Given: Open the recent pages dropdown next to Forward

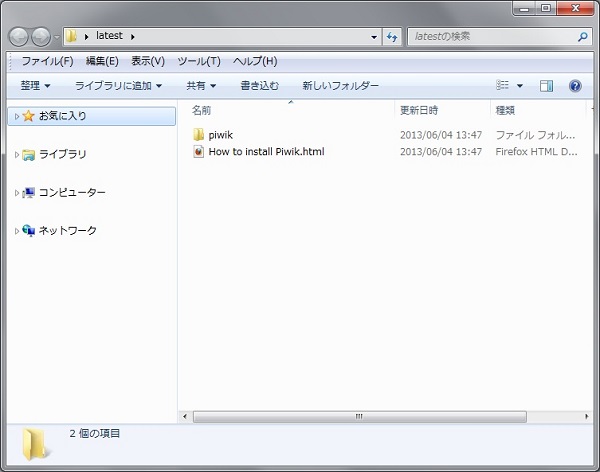Looking at the screenshot, I should coord(57,37).
